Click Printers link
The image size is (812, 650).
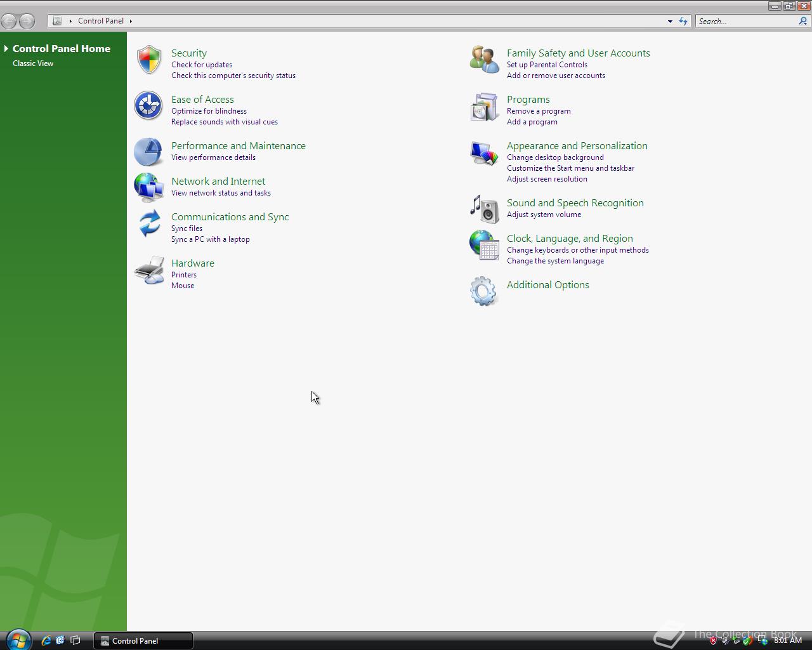[x=184, y=275]
